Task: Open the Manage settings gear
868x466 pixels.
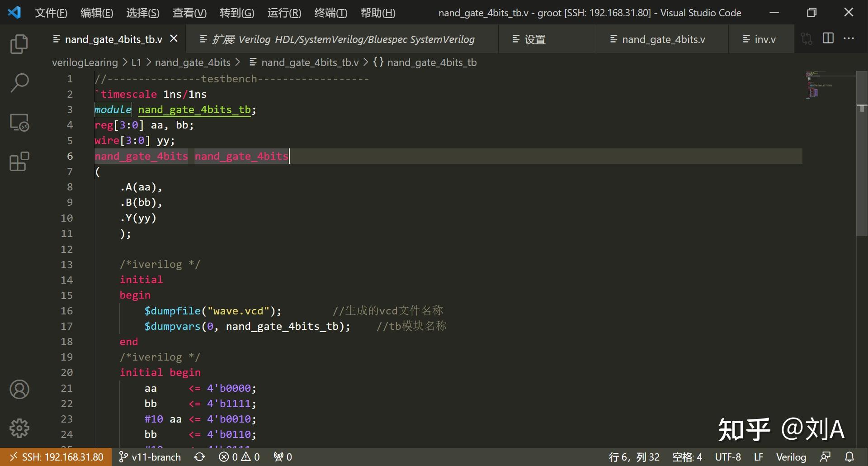Action: [19, 428]
